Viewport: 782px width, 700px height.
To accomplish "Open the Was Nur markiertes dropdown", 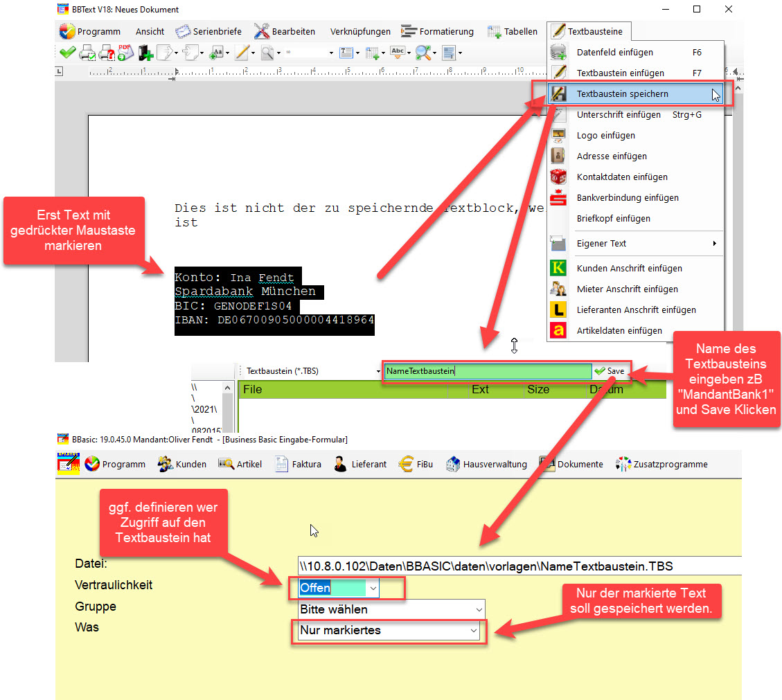I will pyautogui.click(x=473, y=631).
